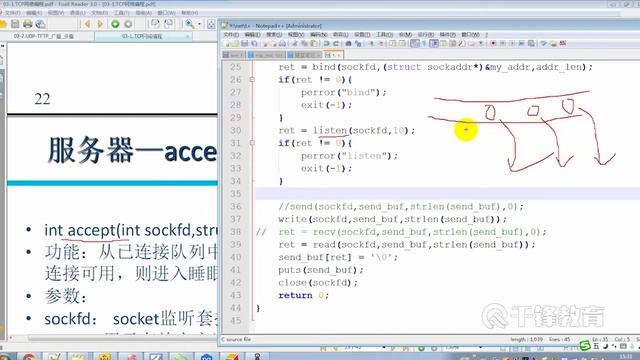
Task: Click the gray Next View circle in Foxit
Action: click(128, 24)
